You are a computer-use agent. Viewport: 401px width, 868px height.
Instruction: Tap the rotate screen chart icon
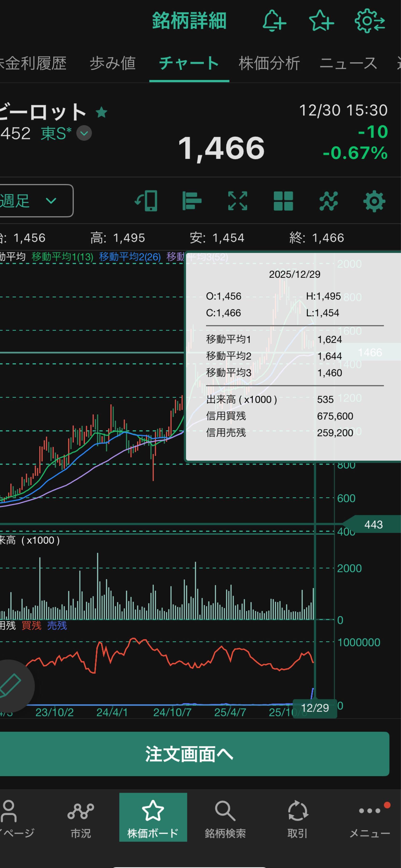click(146, 201)
